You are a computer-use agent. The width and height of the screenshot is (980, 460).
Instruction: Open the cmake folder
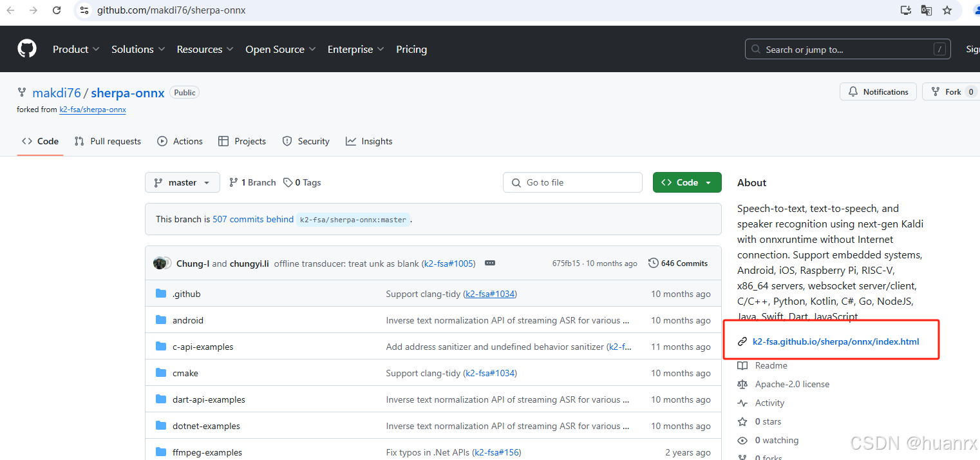185,373
